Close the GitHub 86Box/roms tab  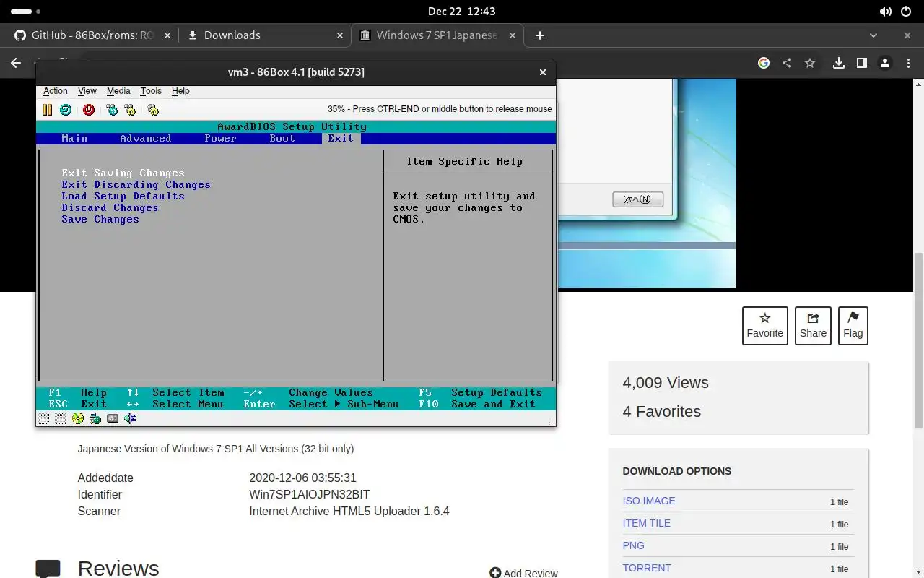(167, 35)
